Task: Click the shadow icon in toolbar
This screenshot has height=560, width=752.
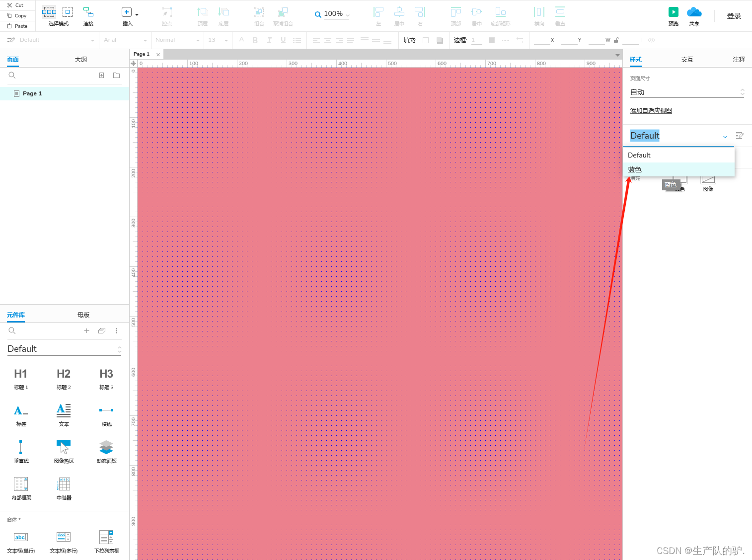Action: pos(440,40)
